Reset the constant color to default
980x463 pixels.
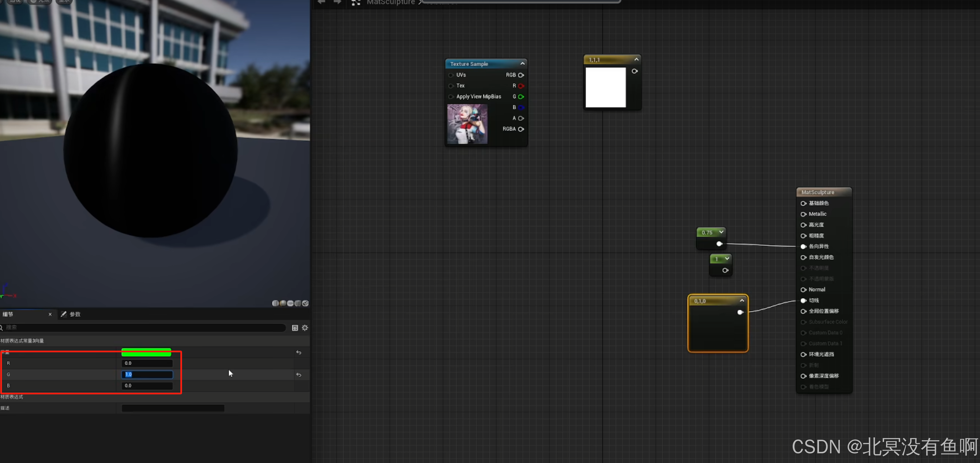point(299,352)
